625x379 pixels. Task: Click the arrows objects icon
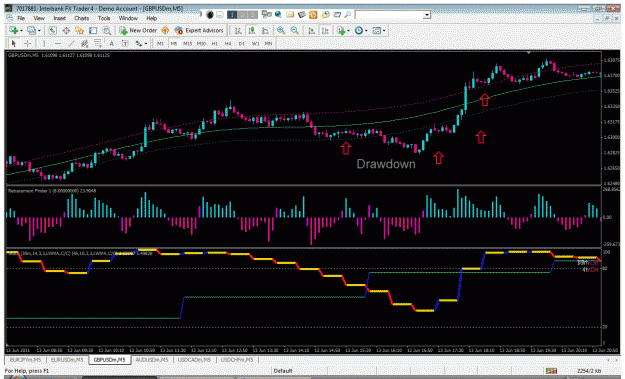(x=139, y=43)
